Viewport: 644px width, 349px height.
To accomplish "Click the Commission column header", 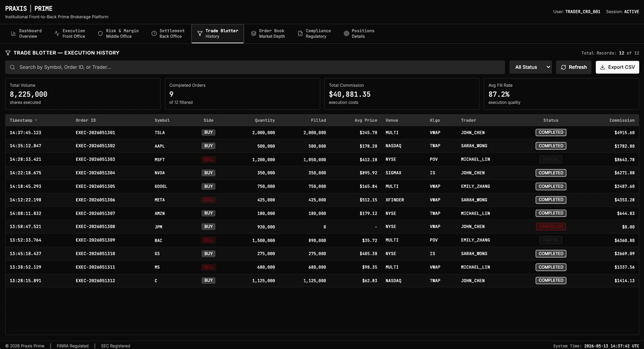I will [x=622, y=120].
